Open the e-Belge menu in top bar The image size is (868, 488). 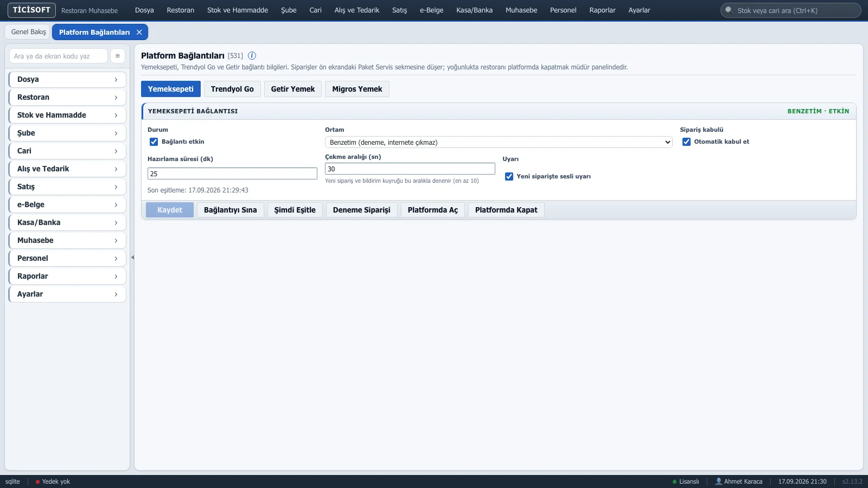point(432,10)
